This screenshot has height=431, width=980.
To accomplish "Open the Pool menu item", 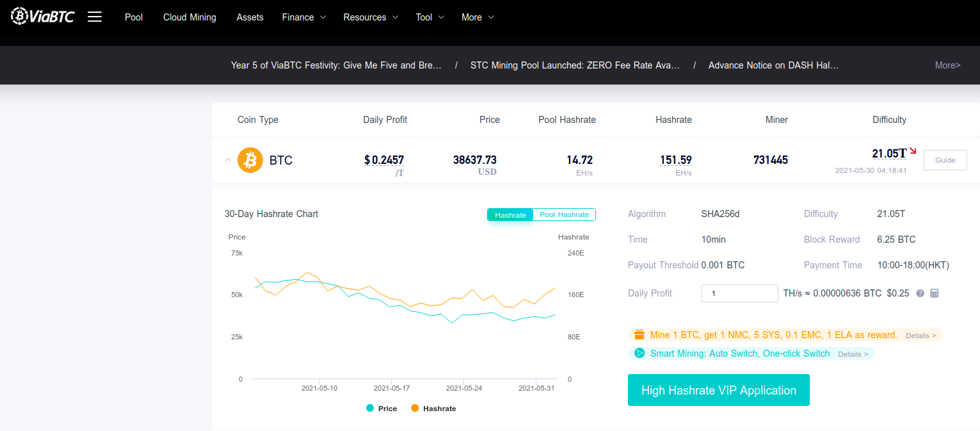I will (134, 17).
